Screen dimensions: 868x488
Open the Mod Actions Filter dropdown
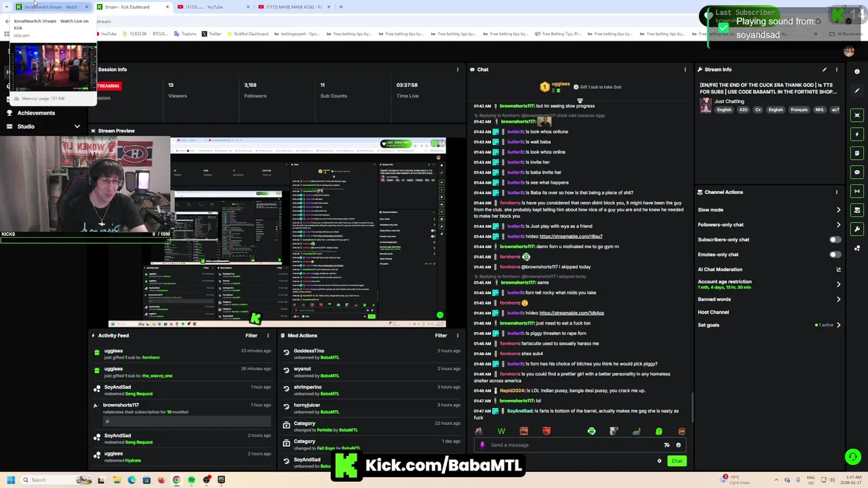tap(441, 335)
